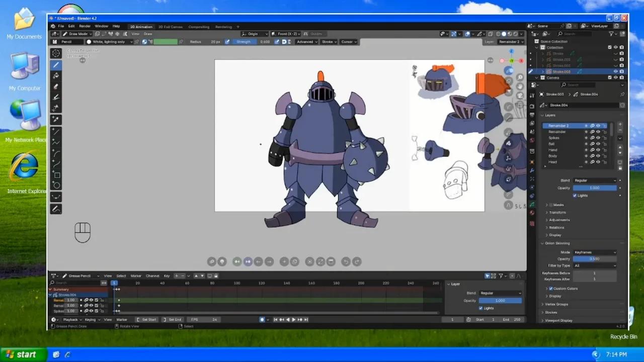Toggle visibility of the Remainder layer

pyautogui.click(x=598, y=132)
